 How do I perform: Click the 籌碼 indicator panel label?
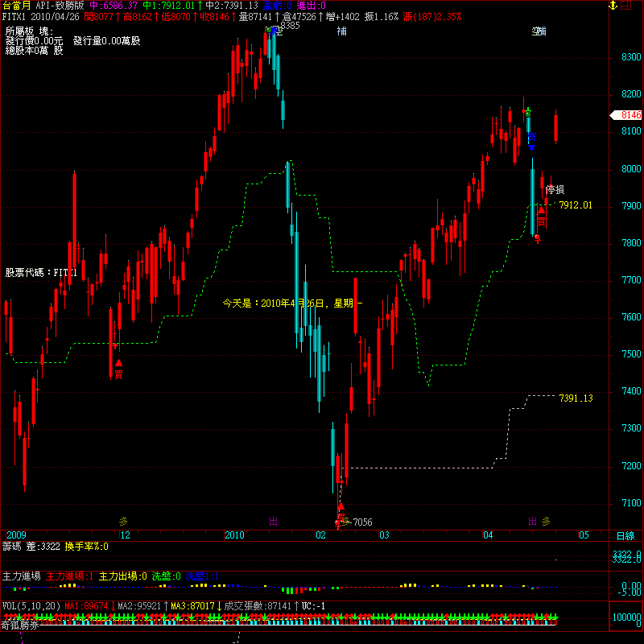[x=12, y=547]
